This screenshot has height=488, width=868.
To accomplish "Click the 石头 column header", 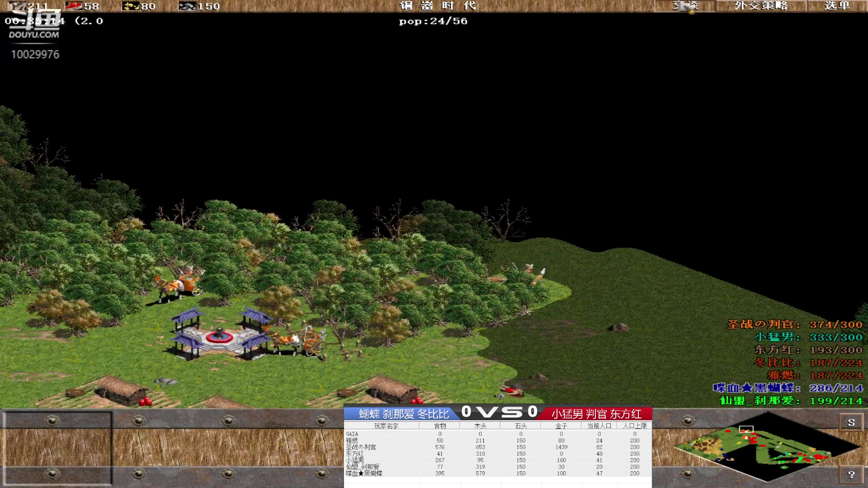I will click(521, 426).
